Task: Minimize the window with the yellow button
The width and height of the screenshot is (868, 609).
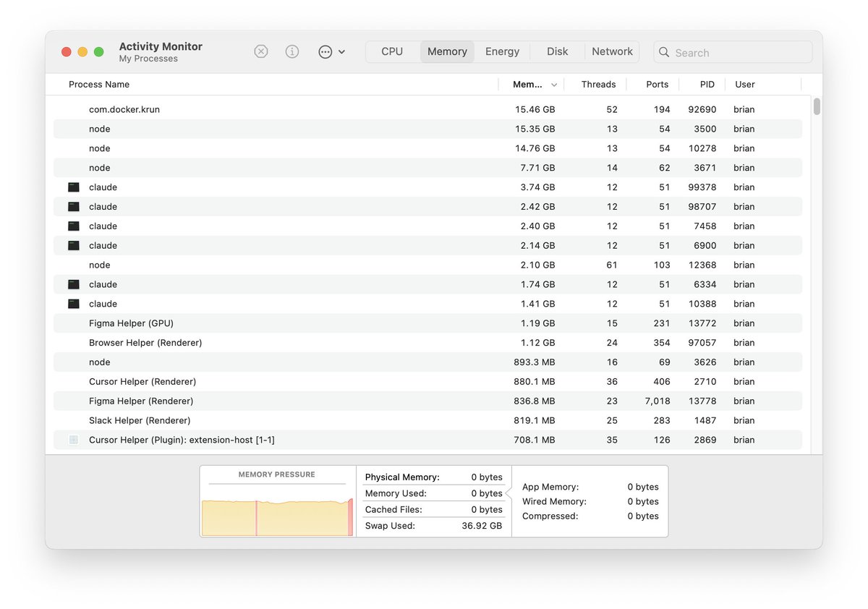Action: [x=82, y=52]
